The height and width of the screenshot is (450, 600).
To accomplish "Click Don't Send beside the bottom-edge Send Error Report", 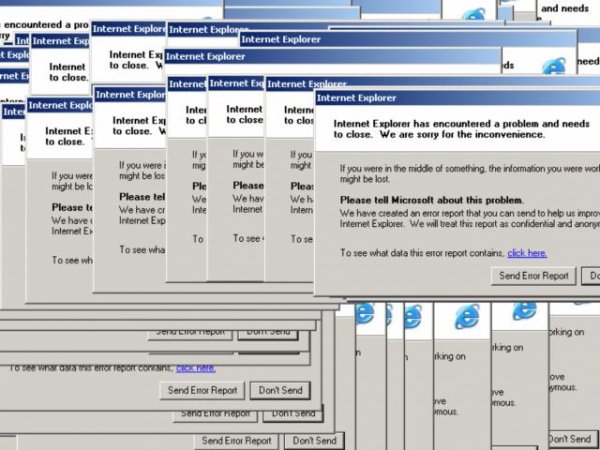I will 315,441.
